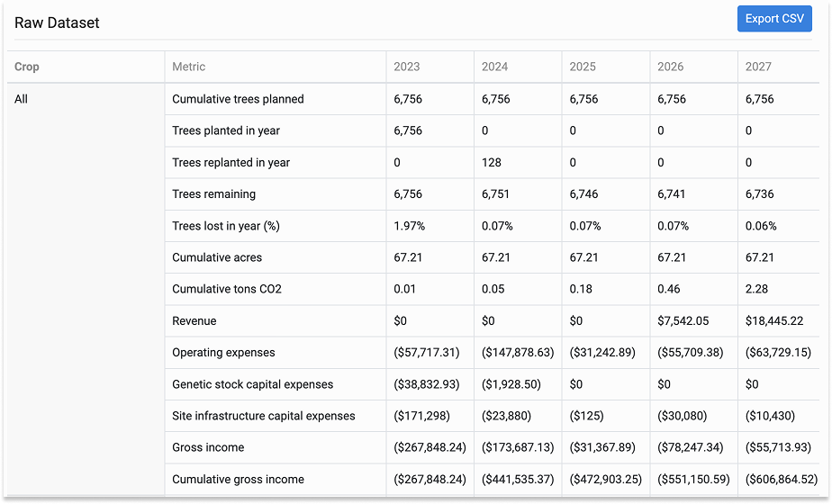This screenshot has height=504, width=832.
Task: Select 'Cumulative gross income' metric label
Action: (238, 480)
